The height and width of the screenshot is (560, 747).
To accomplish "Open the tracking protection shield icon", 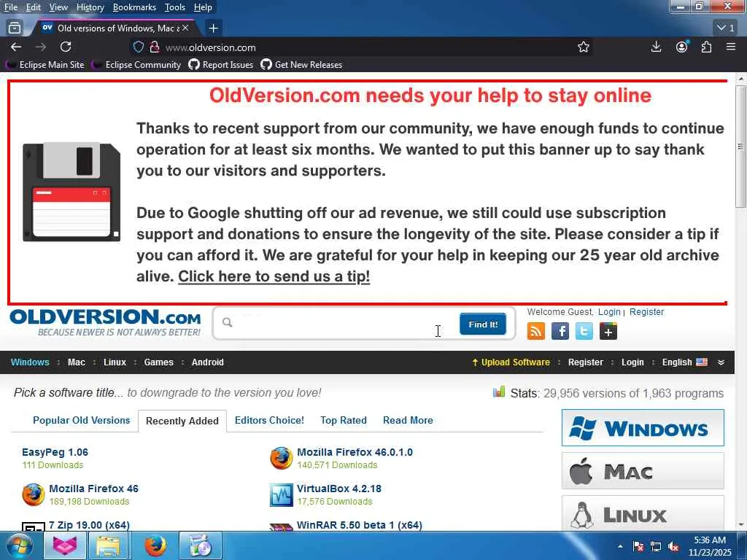I will pyautogui.click(x=138, y=47).
